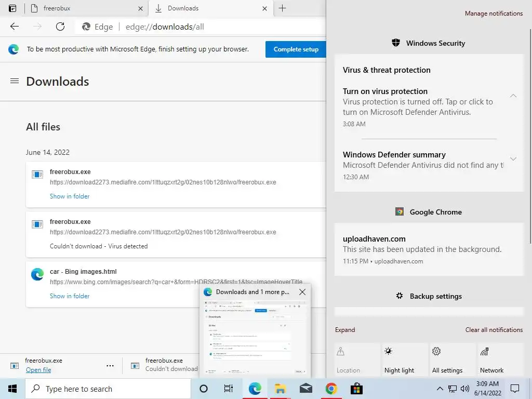This screenshot has height=399, width=532.
Task: Open the Windows Start menu
Action: [12, 389]
